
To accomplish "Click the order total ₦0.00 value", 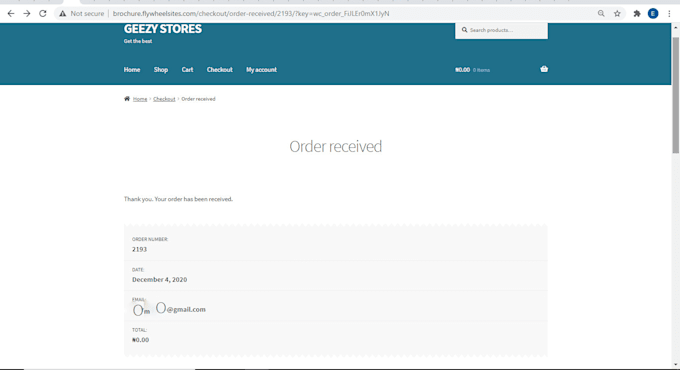I will pos(141,340).
